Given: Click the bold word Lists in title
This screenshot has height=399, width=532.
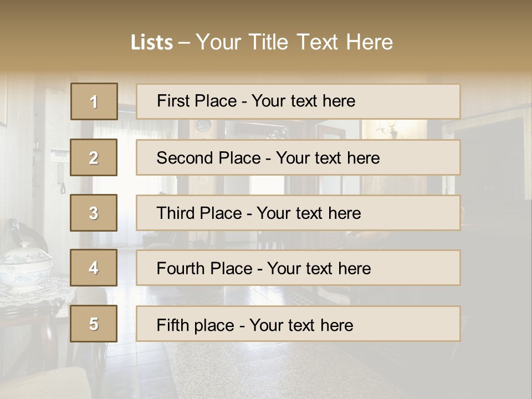Looking at the screenshot, I should [152, 43].
